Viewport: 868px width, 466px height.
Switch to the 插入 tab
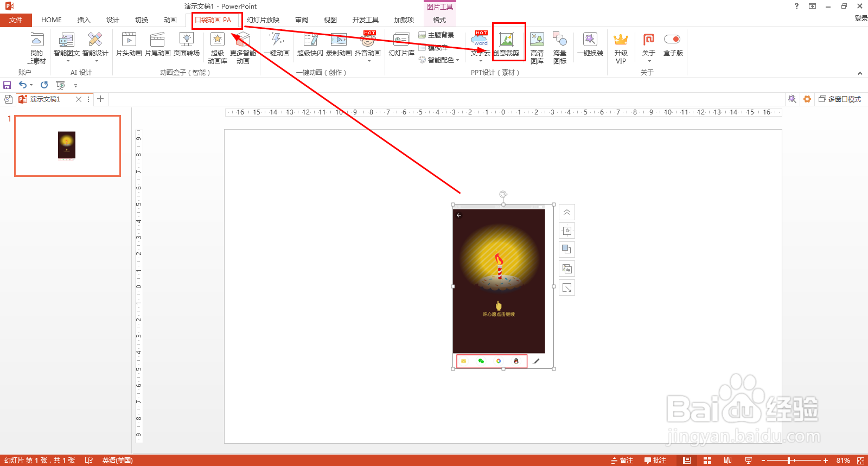[x=84, y=20]
